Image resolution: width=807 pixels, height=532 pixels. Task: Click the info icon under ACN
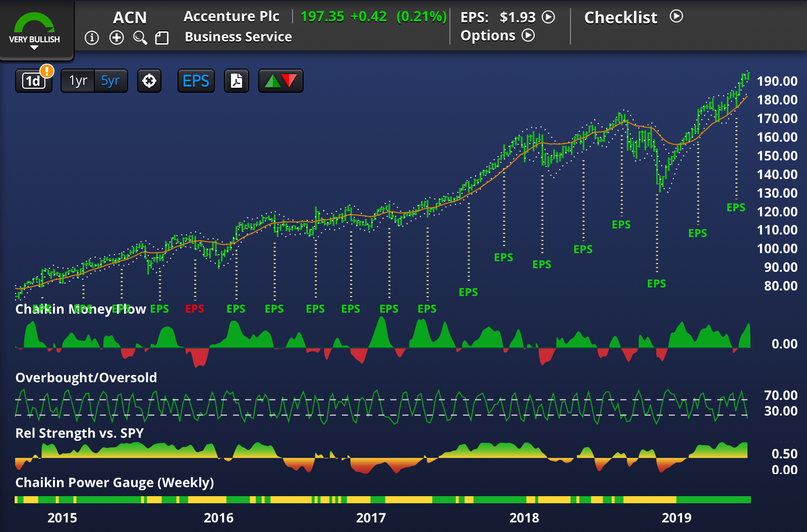[92, 38]
